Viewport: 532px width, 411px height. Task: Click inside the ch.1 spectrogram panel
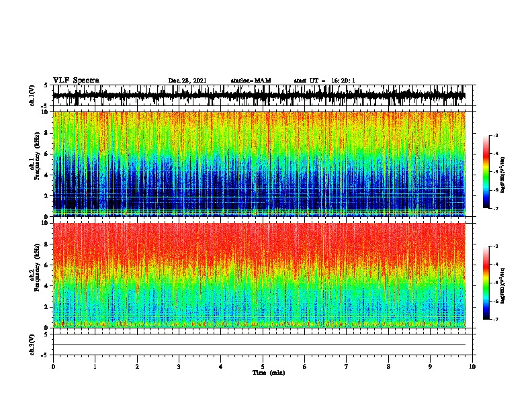[259, 164]
